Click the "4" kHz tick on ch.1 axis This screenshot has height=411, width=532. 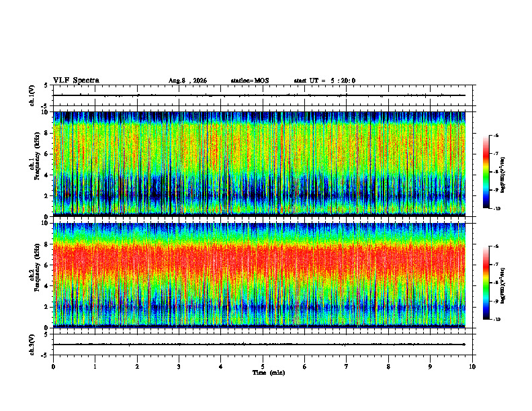(x=47, y=175)
